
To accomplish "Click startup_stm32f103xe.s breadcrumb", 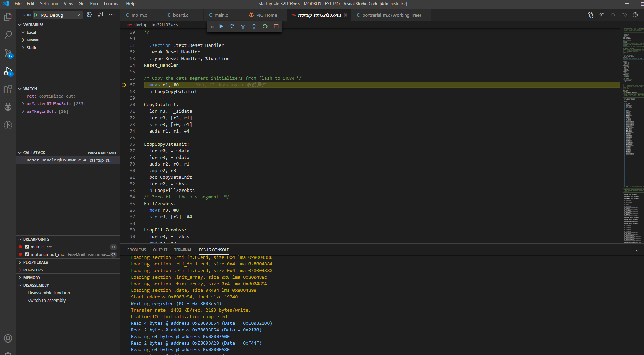I will tap(155, 25).
